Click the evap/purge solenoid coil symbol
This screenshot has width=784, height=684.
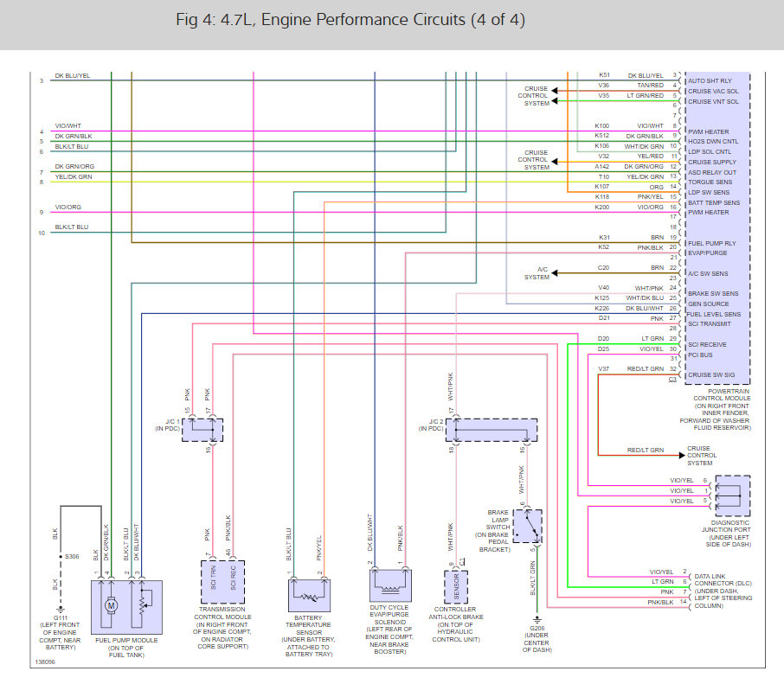[390, 589]
